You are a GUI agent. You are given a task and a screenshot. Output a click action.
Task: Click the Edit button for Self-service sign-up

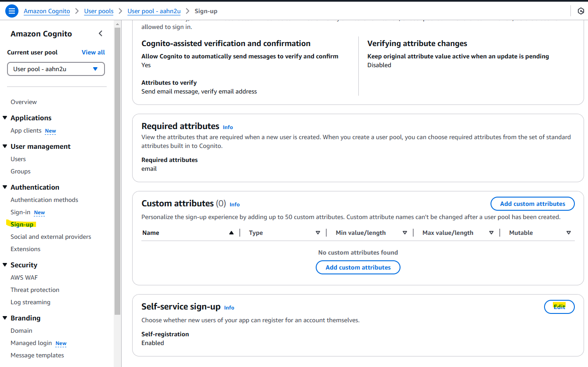559,307
